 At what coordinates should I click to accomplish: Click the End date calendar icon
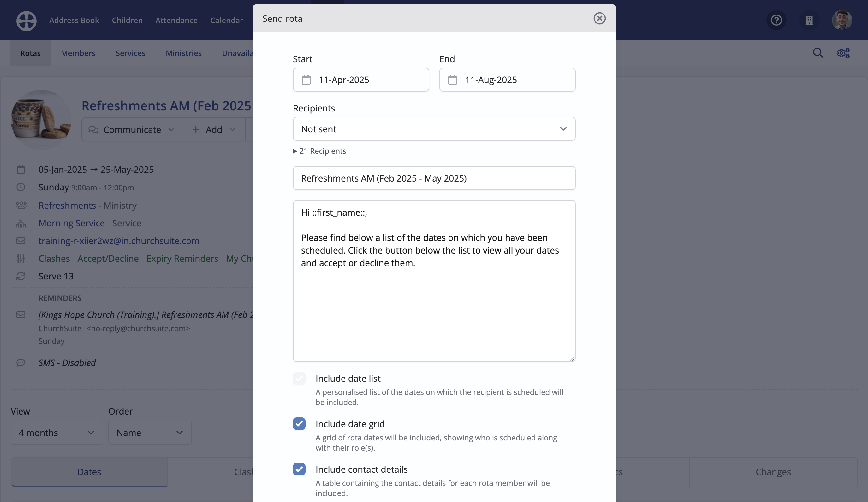tap(453, 80)
